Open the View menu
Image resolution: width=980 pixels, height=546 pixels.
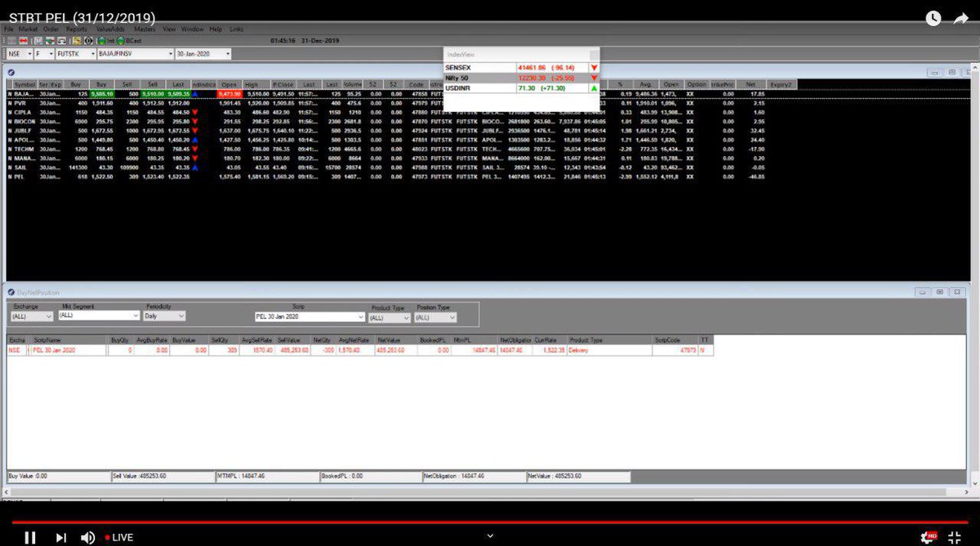click(x=169, y=29)
